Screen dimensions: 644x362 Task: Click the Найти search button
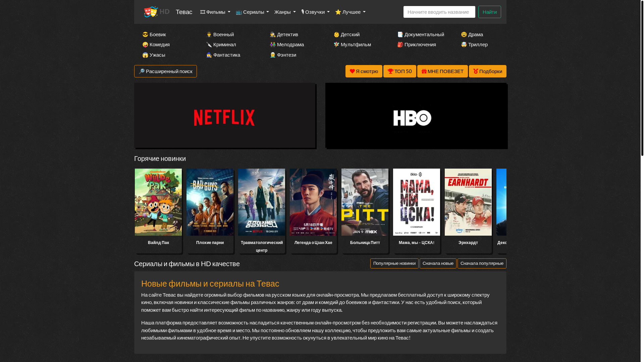489,12
